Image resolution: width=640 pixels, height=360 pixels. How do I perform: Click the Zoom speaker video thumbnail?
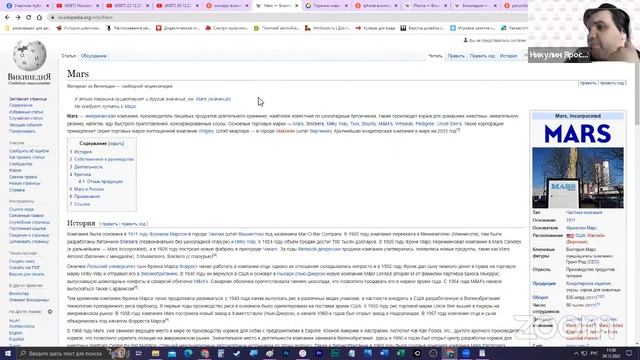pyautogui.click(x=584, y=31)
